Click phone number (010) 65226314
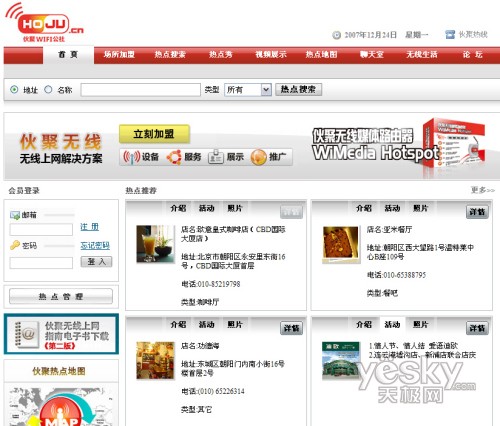 [x=221, y=391]
